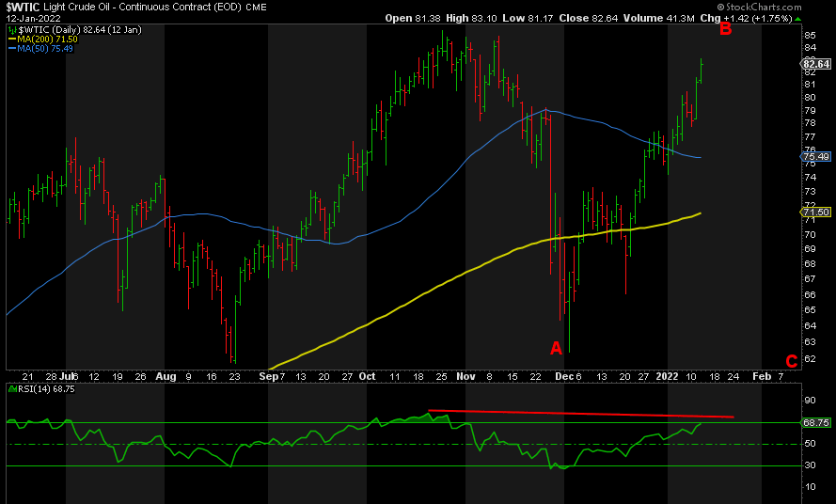The height and width of the screenshot is (504, 836).
Task: Click the 68.75 RSI value tag on the right axis
Action: 816,422
